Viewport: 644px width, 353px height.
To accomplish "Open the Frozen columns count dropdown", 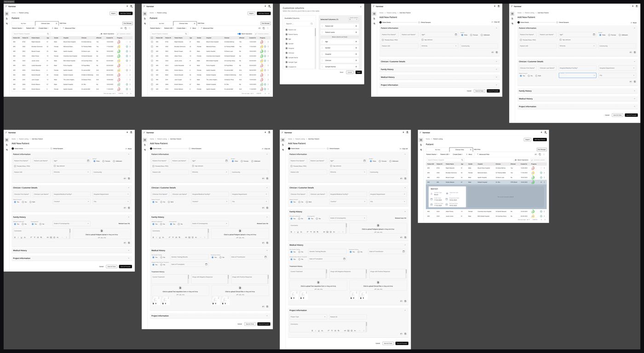I will 354,19.
